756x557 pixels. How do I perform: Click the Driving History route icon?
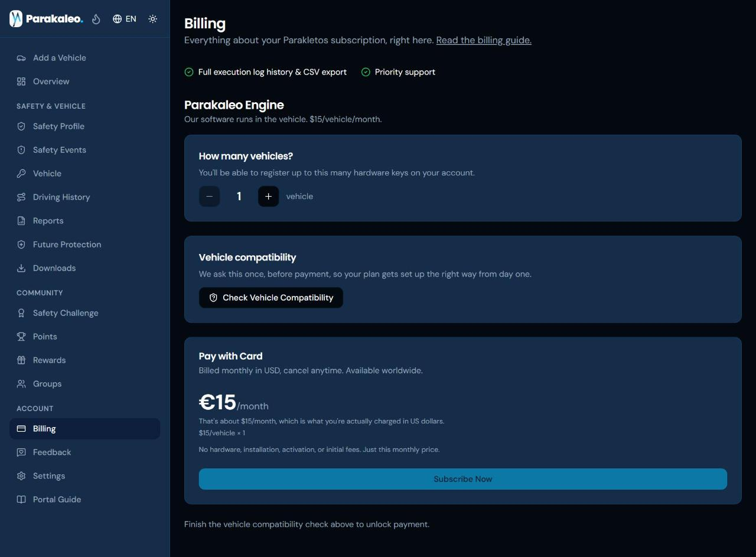(x=21, y=197)
